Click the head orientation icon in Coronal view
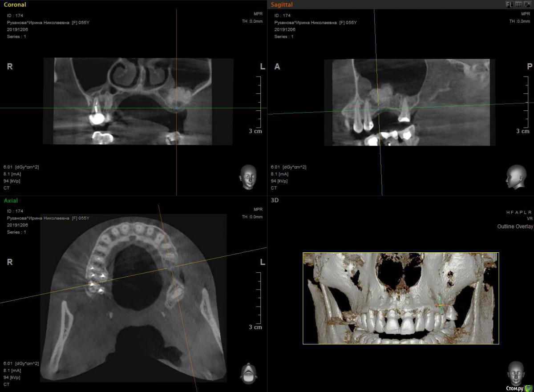This screenshot has height=392, width=534. pos(248,177)
